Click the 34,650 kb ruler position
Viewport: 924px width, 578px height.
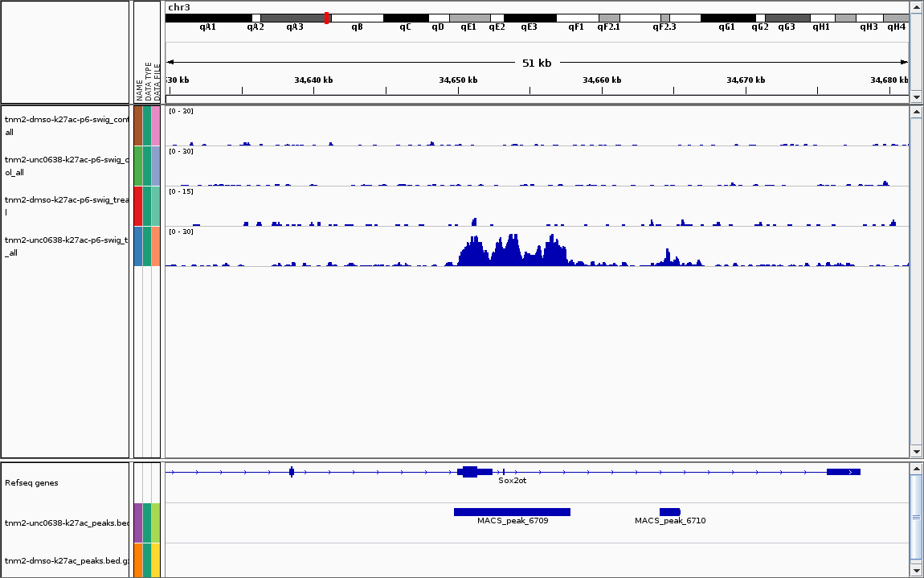(458, 80)
